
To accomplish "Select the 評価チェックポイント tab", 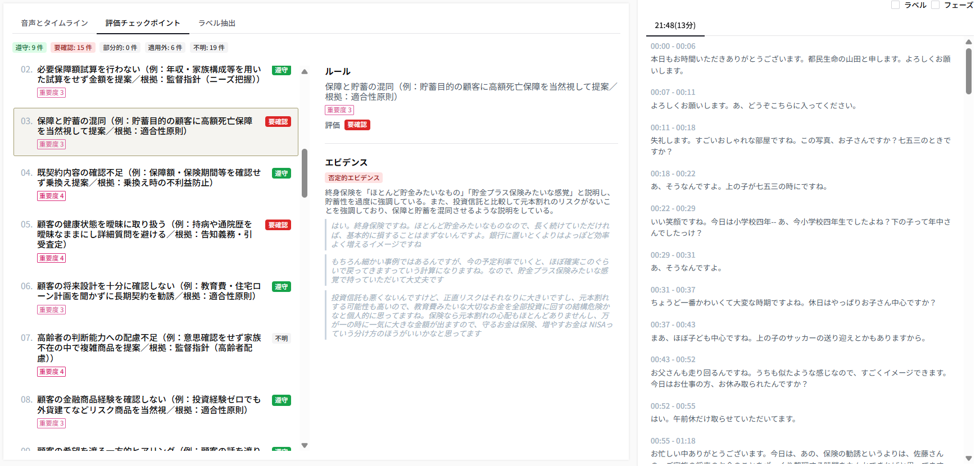I will [x=143, y=23].
